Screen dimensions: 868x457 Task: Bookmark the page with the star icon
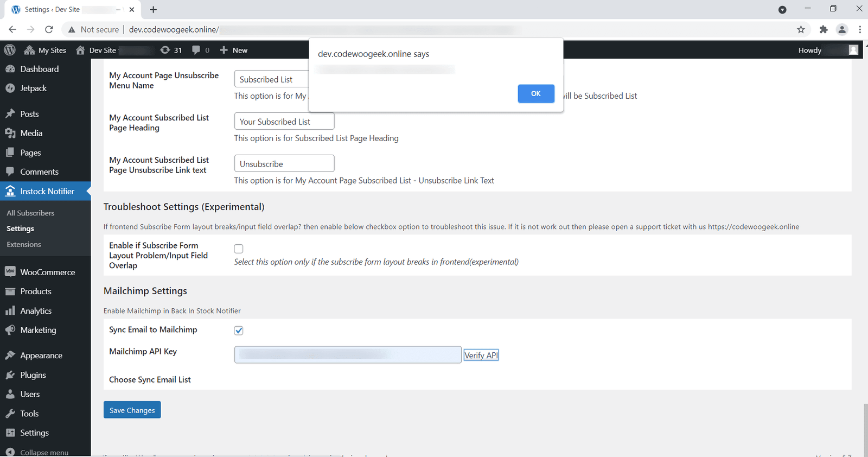[801, 29]
